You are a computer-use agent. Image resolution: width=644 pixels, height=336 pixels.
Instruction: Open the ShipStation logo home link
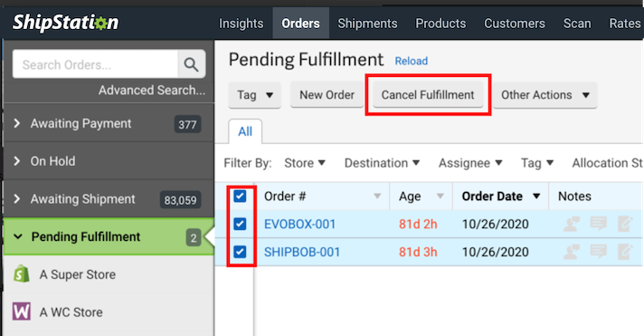[66, 23]
